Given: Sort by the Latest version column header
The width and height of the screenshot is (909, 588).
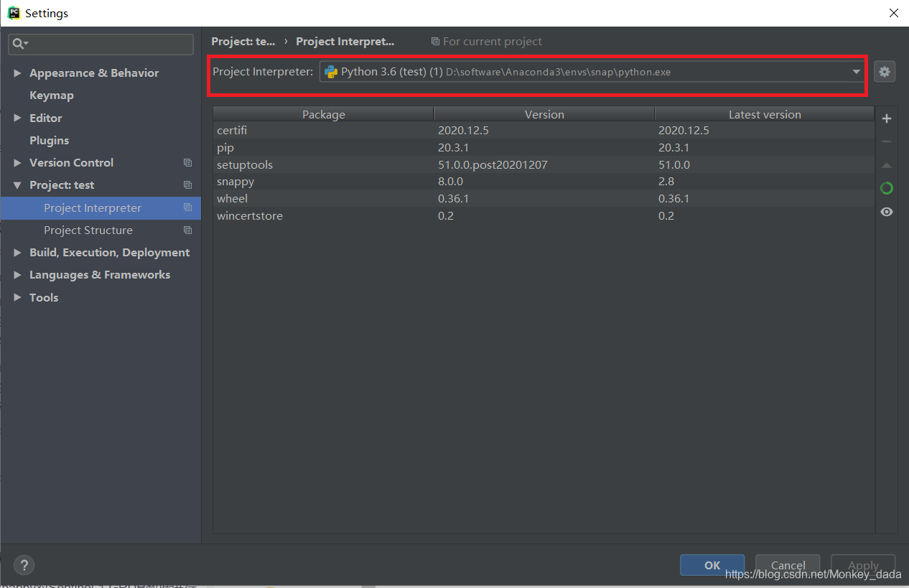Looking at the screenshot, I should click(765, 114).
